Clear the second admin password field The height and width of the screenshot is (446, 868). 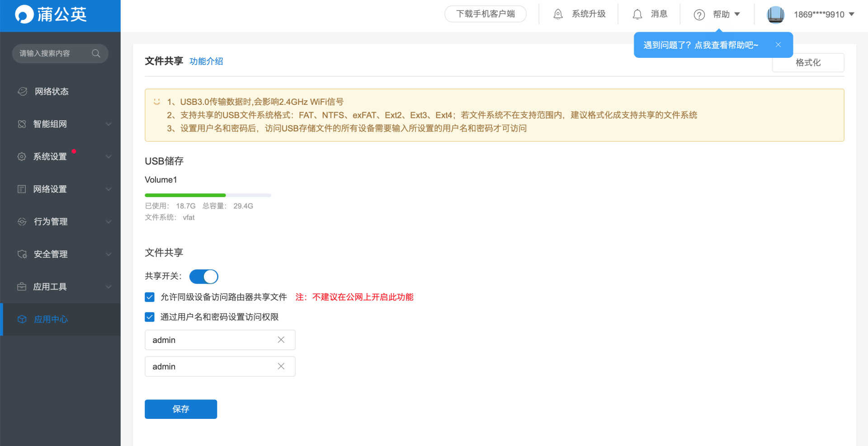(x=281, y=366)
